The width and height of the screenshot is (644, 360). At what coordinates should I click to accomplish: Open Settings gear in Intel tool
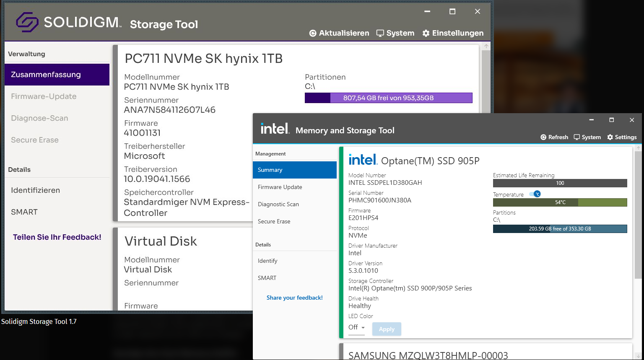[x=622, y=137]
